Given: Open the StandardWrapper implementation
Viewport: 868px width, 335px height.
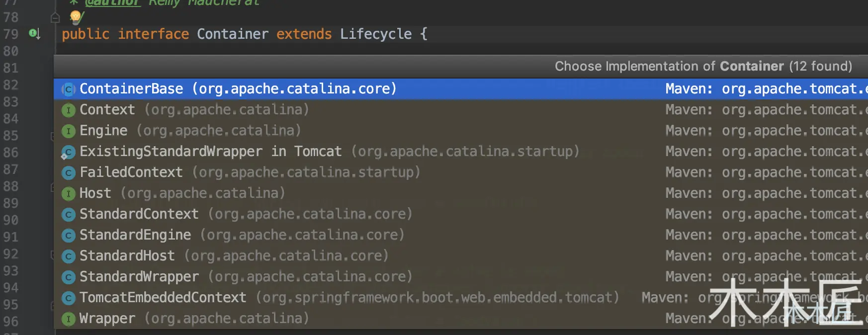Looking at the screenshot, I should point(246,277).
